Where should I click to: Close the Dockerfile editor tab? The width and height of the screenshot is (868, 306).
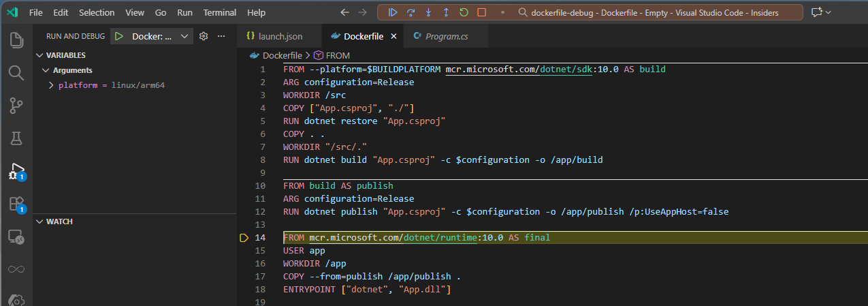(x=393, y=36)
